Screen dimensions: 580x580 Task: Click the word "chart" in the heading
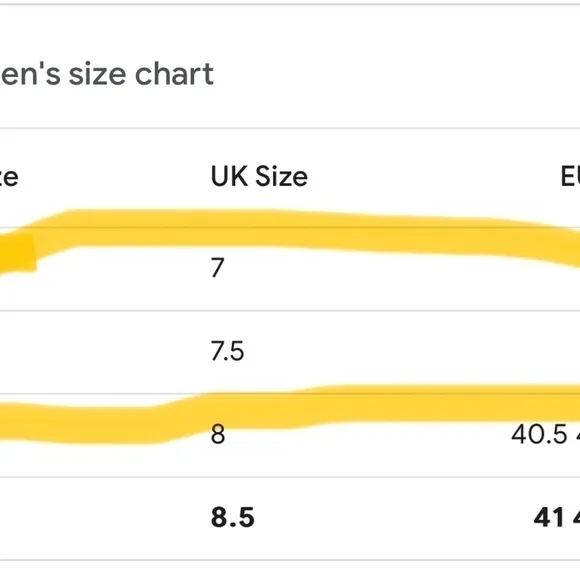click(x=174, y=74)
